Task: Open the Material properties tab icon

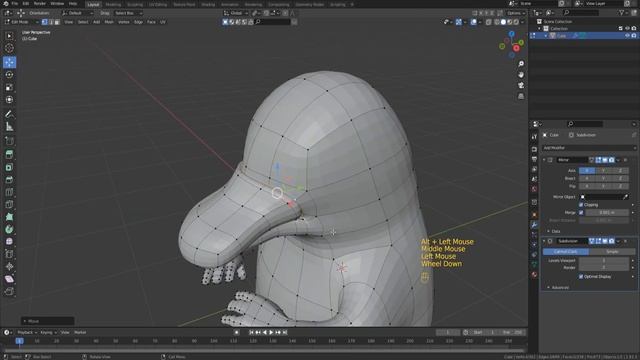Action: 534,275
